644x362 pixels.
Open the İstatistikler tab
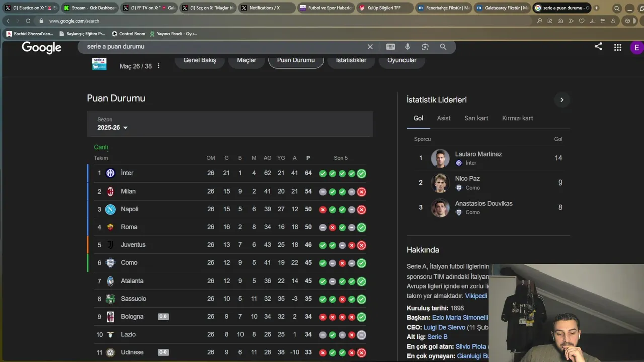coord(351,60)
